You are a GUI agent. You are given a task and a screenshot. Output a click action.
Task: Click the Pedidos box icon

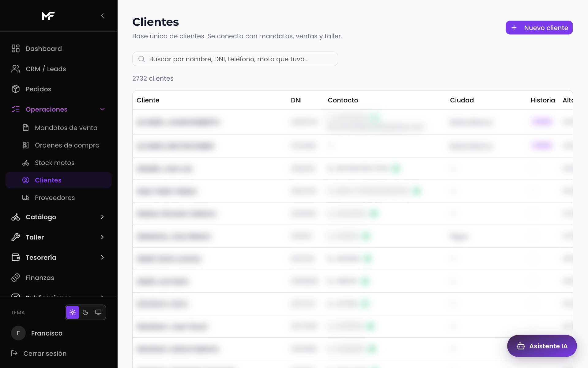pyautogui.click(x=16, y=89)
